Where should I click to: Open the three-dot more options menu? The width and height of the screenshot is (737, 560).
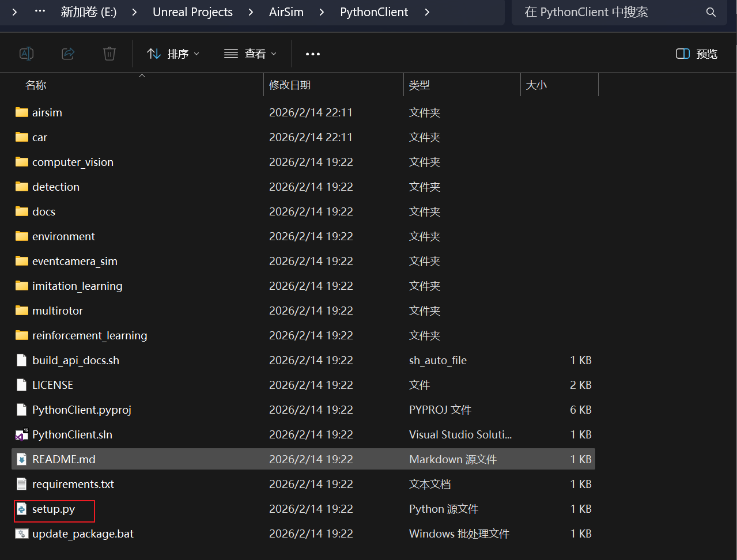point(313,54)
